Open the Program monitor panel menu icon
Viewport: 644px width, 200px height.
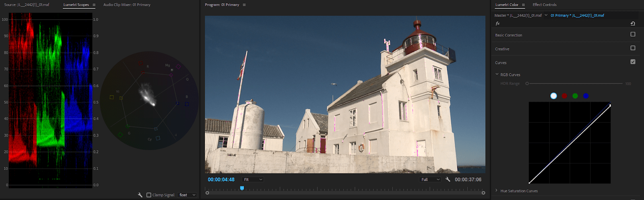pos(244,5)
